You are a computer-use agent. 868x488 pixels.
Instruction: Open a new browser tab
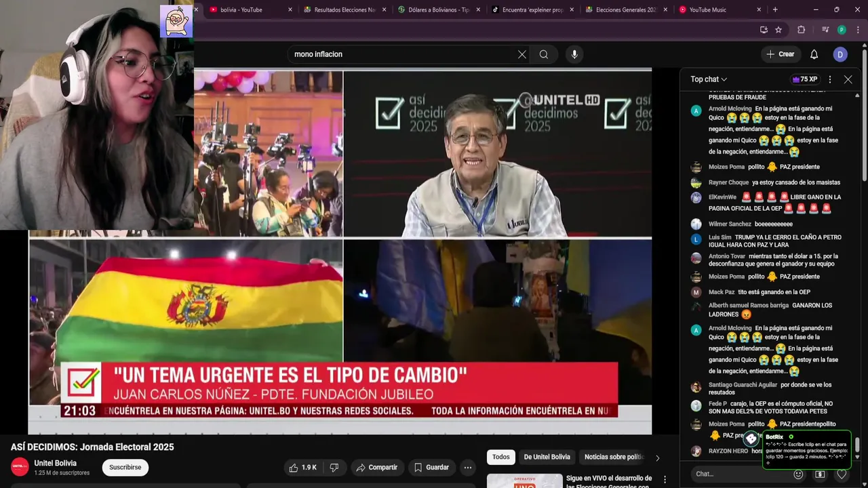775,9
